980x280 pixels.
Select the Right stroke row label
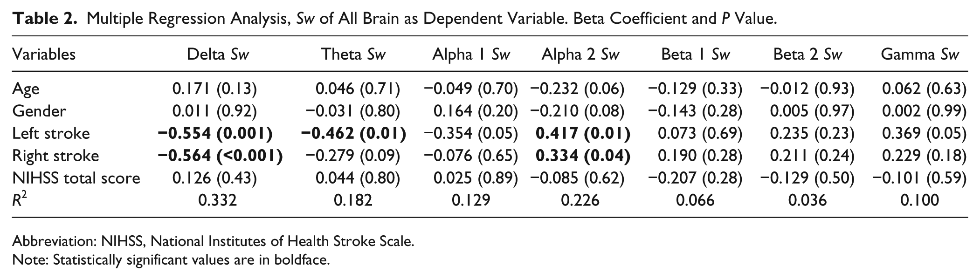(55, 156)
